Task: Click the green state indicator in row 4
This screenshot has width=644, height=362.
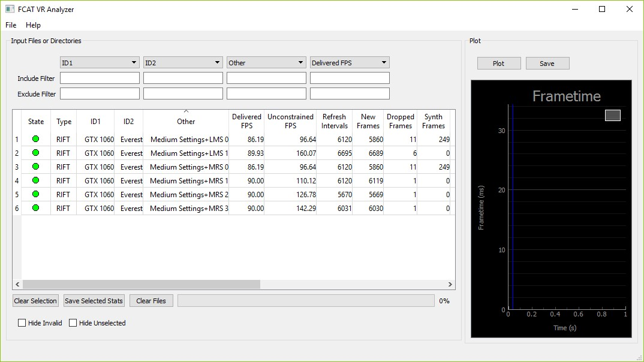Action: pos(36,180)
